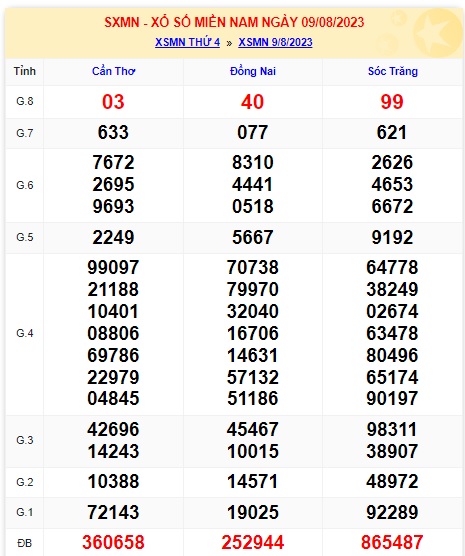Screen dimensions: 465x556
Task: Click the Tỉnh column header
Action: pyautogui.click(x=25, y=71)
